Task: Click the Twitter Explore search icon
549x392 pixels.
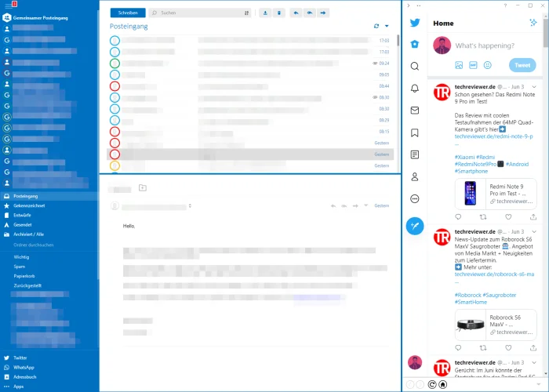Action: click(x=415, y=66)
